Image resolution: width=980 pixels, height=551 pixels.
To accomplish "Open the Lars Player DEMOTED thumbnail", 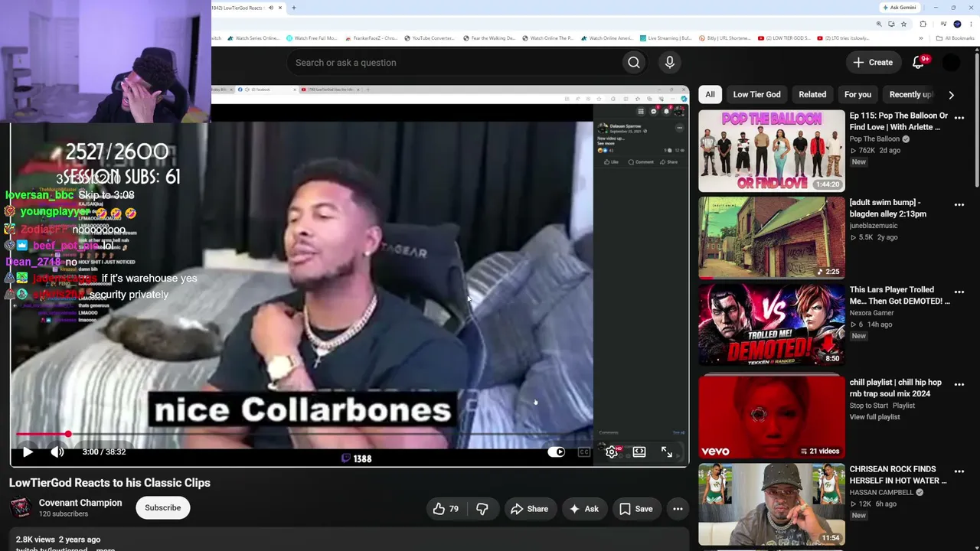I will click(x=772, y=325).
